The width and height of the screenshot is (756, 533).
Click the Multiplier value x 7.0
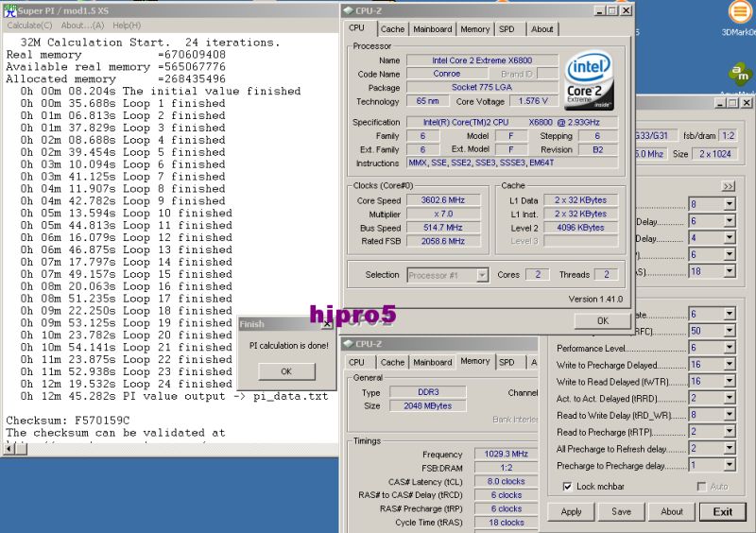click(443, 214)
